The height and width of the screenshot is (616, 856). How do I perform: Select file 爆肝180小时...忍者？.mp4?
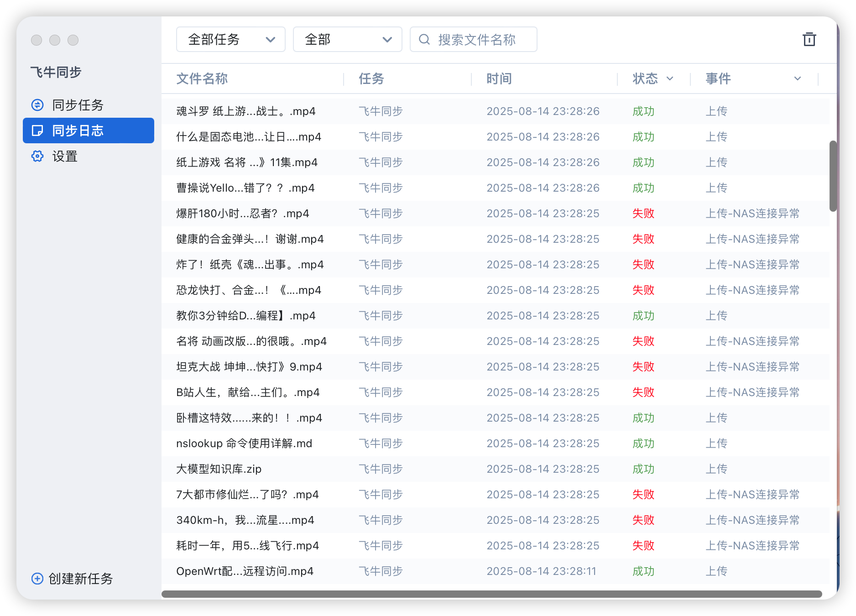[x=243, y=214]
